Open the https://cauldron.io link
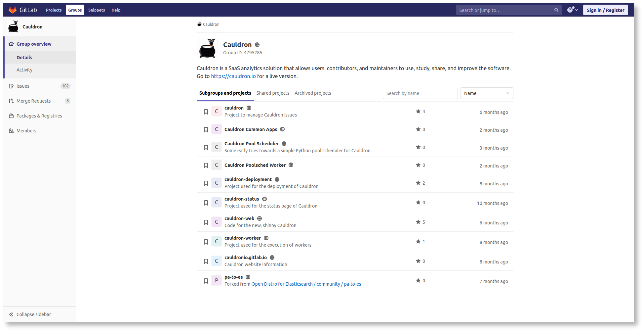The height and width of the screenshot is (332, 644). pos(233,76)
